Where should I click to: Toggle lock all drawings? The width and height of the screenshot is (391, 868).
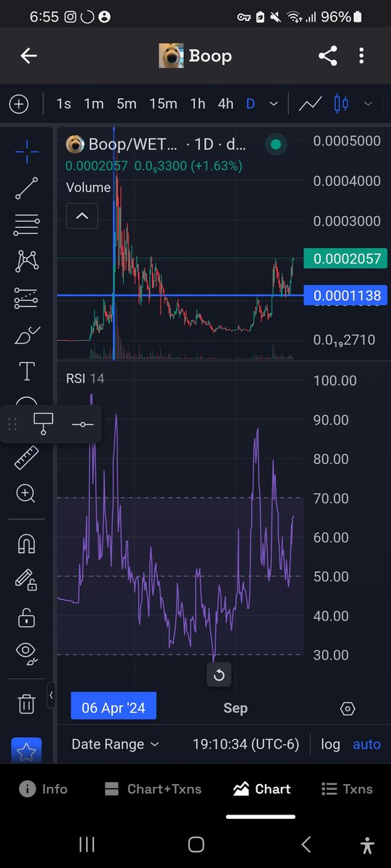click(27, 618)
